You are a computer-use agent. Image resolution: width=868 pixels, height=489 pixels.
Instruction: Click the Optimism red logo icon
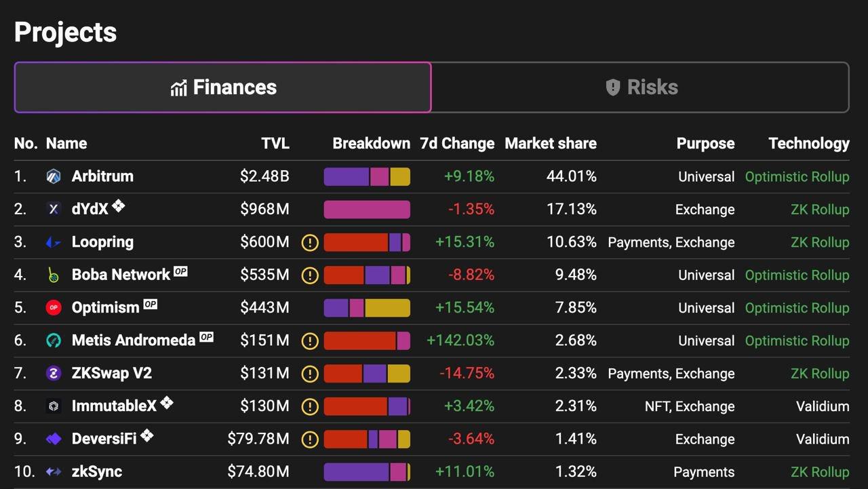click(x=54, y=308)
